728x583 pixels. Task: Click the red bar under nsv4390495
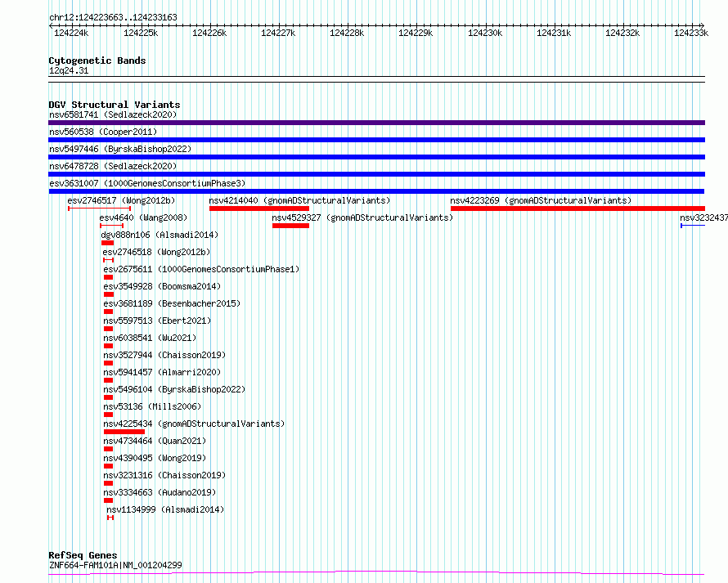pos(108,466)
